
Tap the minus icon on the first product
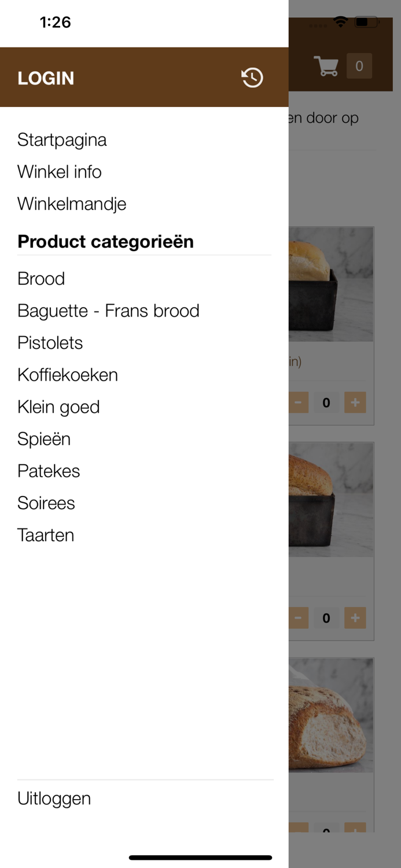coord(297,402)
